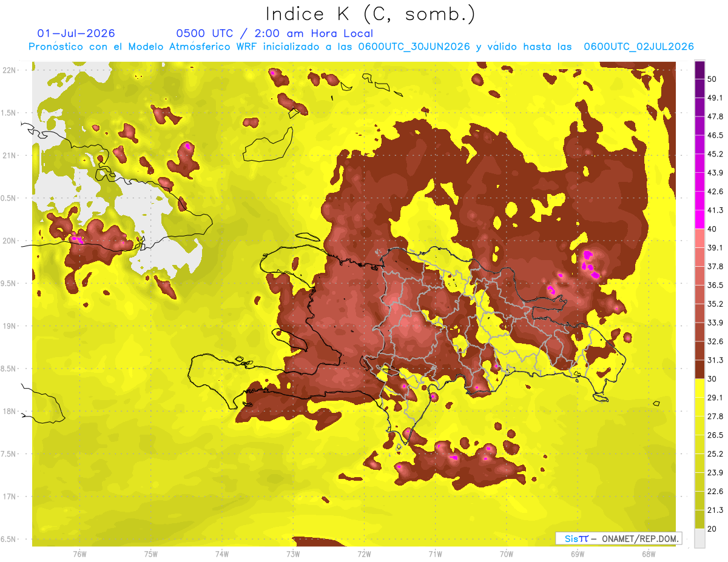Click the '0600UTC_30JUN2026' initialization time

tap(414, 47)
